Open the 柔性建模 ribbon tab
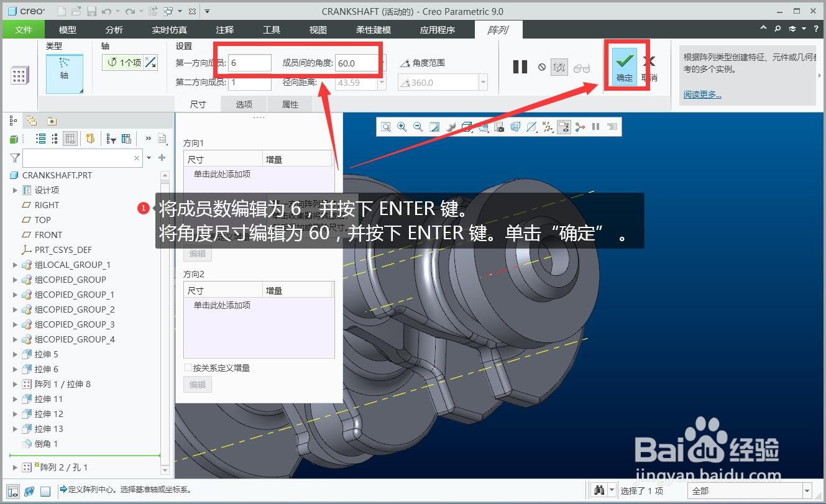Viewport: 826px width, 504px height. coord(374,29)
